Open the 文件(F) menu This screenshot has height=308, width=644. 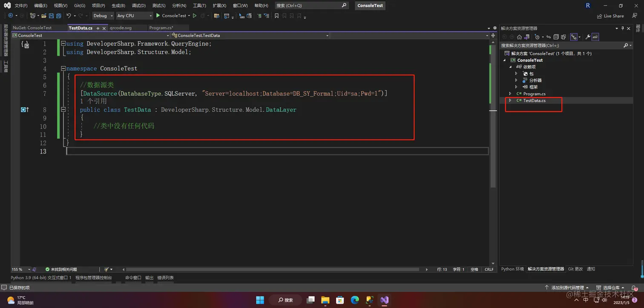click(x=21, y=6)
